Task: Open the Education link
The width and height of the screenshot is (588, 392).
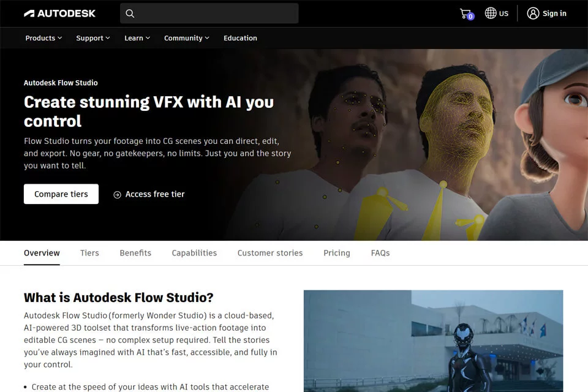Action: point(240,38)
